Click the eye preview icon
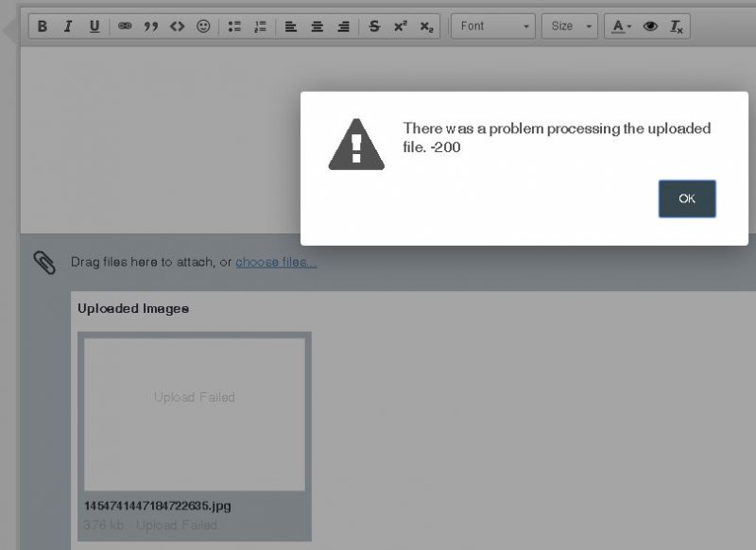The width and height of the screenshot is (756, 550). (650, 26)
